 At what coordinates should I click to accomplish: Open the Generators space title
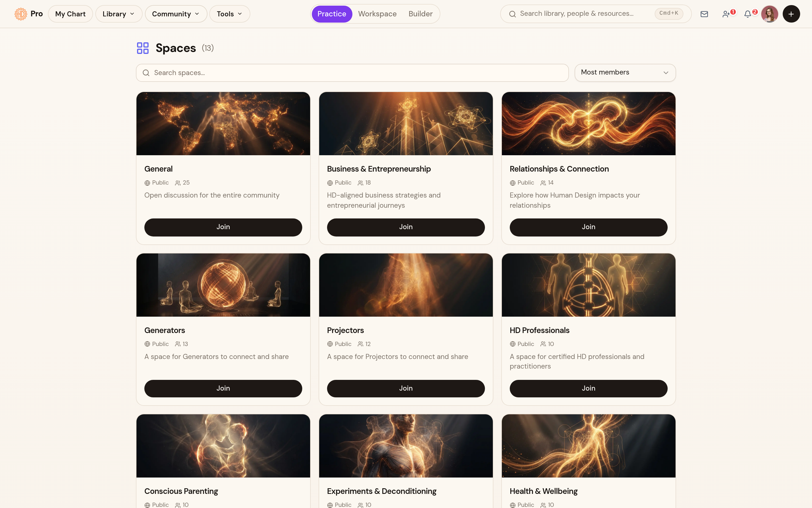pos(164,330)
